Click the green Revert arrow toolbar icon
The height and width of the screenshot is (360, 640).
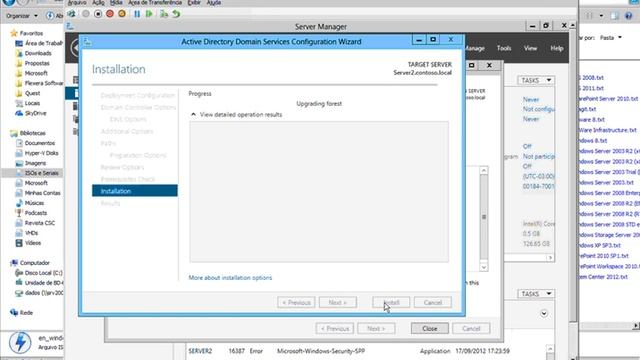(x=176, y=14)
